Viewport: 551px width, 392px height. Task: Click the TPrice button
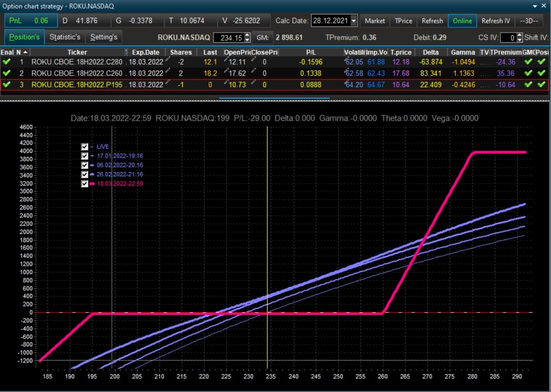coord(404,21)
